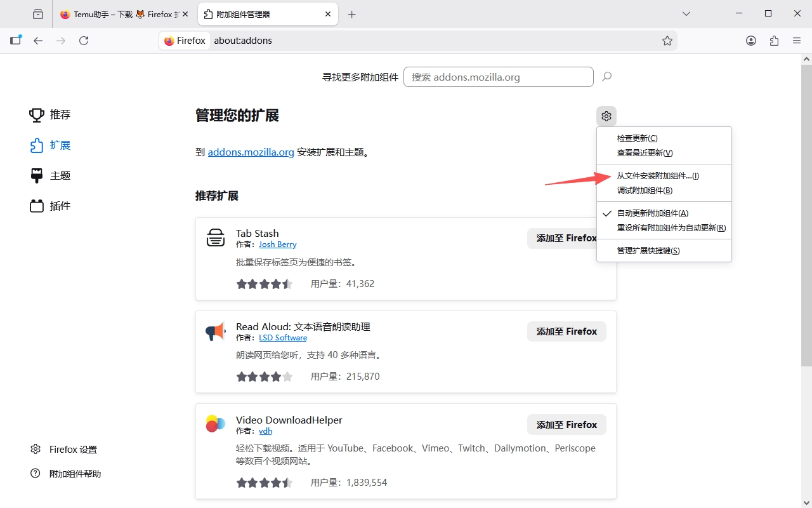812x508 pixels.
Task: Click the page reload icon
Action: point(84,40)
